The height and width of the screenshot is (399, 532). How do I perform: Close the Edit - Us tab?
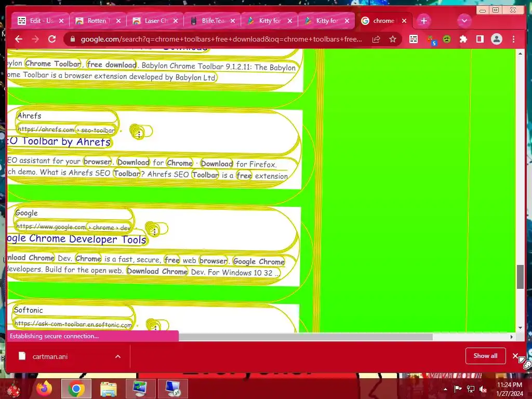tap(61, 21)
